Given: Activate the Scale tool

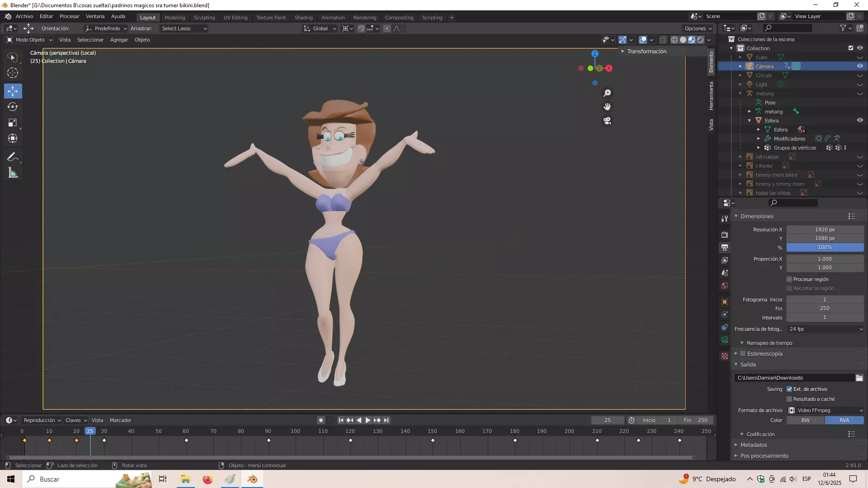Looking at the screenshot, I should [x=13, y=123].
